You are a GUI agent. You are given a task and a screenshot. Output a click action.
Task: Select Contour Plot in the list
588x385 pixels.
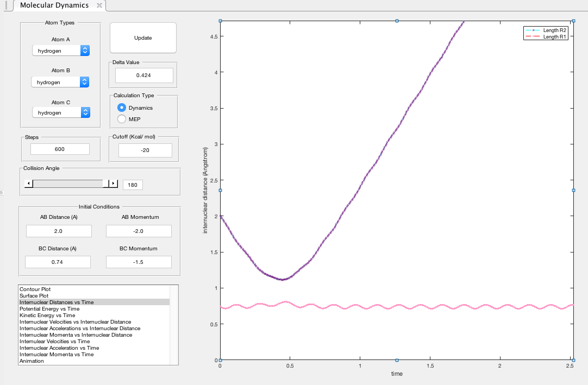pyautogui.click(x=94, y=289)
